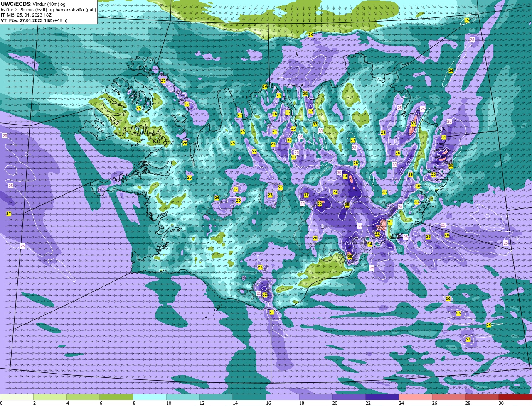Click the dark red above-30 m/s legend swatch
This screenshot has height=406, width=532.
pos(515,397)
